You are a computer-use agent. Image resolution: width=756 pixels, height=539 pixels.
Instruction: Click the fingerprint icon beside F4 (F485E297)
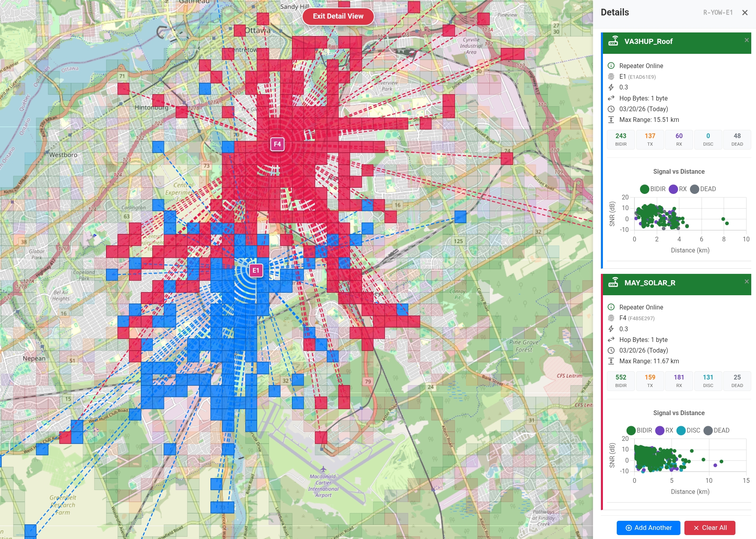(611, 318)
